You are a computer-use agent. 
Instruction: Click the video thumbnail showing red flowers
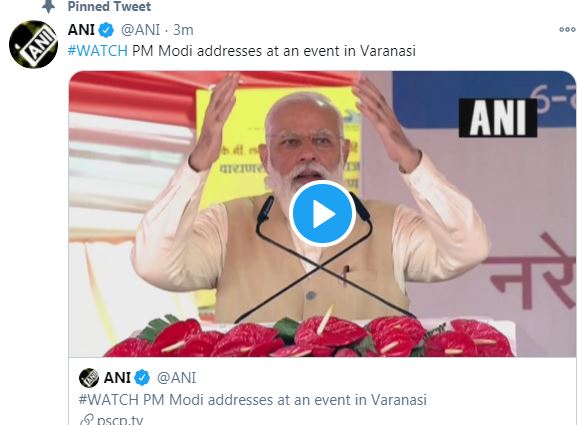322,214
